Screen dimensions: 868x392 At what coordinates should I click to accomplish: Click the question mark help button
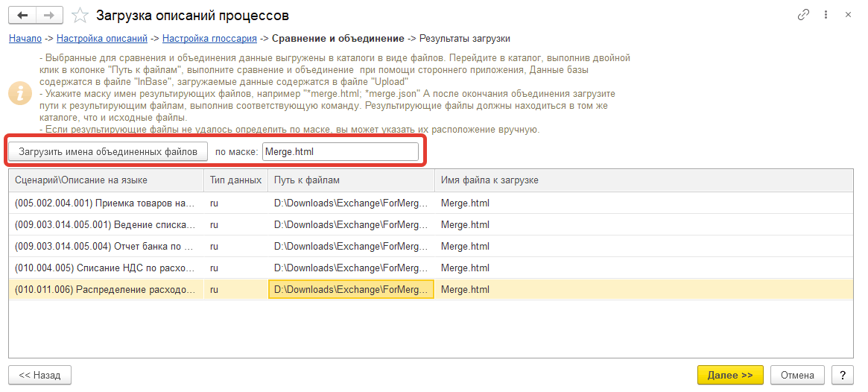pyautogui.click(x=842, y=375)
